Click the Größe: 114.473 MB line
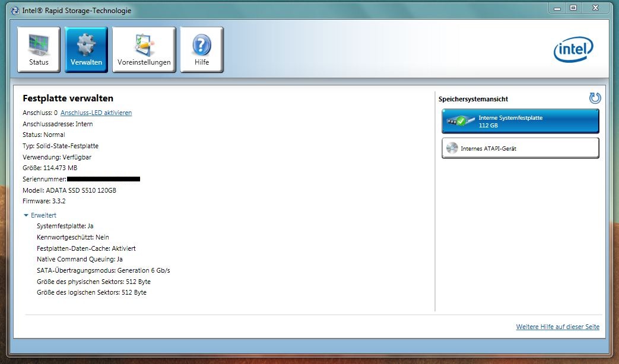The height and width of the screenshot is (364, 619). click(50, 168)
